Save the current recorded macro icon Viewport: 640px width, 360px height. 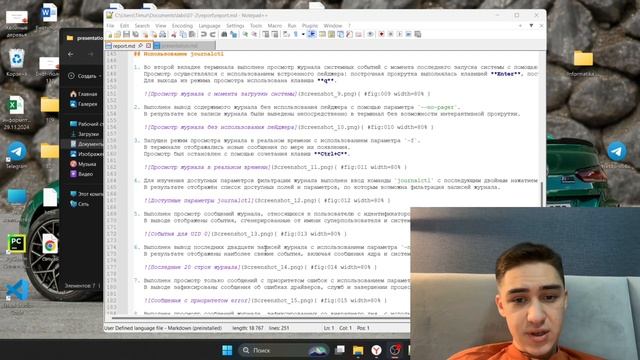click(x=418, y=34)
